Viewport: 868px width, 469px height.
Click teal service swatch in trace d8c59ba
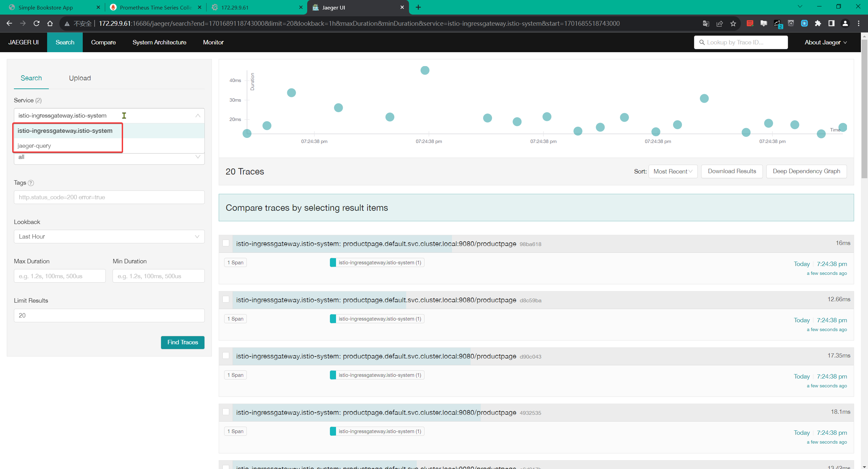(x=333, y=319)
